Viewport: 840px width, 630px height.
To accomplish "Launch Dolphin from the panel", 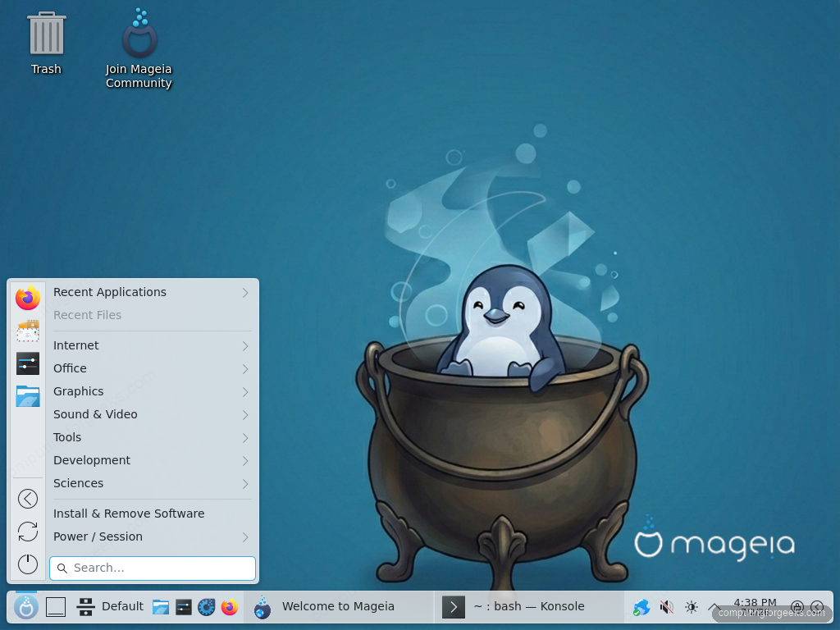I will 161,607.
